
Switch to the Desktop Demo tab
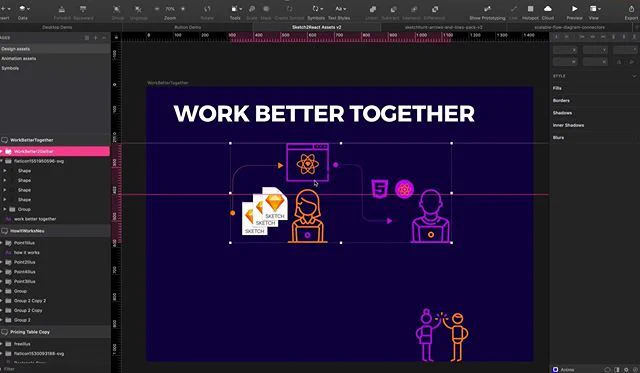57,27
